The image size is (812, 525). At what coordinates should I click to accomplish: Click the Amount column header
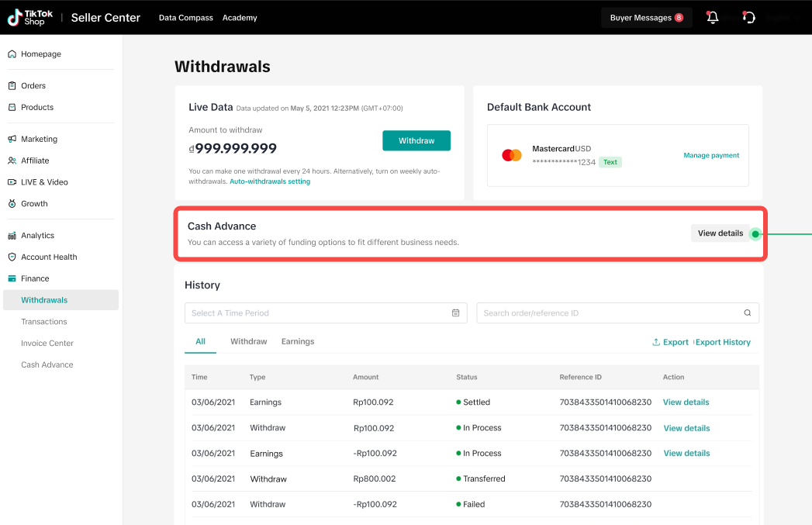(365, 377)
